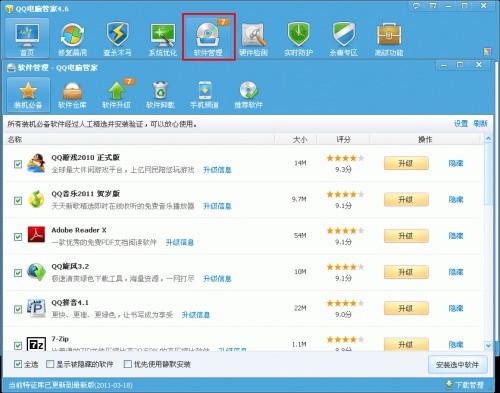Open 硬件检测 magnifier icon

pyautogui.click(x=253, y=38)
